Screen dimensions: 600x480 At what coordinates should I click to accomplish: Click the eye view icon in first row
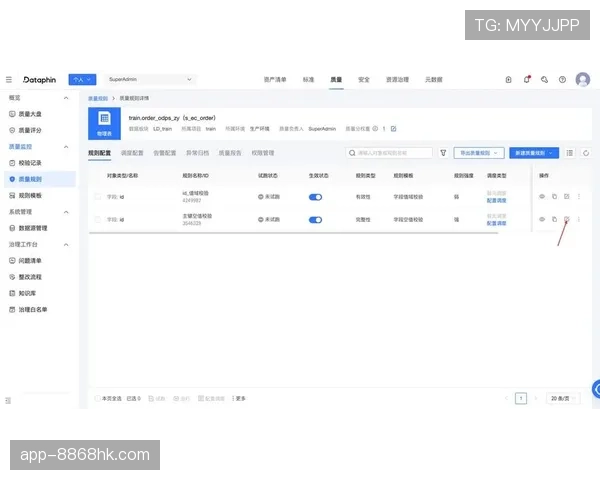click(542, 196)
